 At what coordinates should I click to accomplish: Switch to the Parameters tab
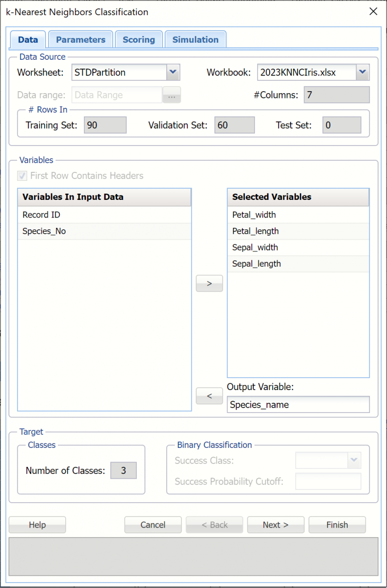[x=80, y=40]
